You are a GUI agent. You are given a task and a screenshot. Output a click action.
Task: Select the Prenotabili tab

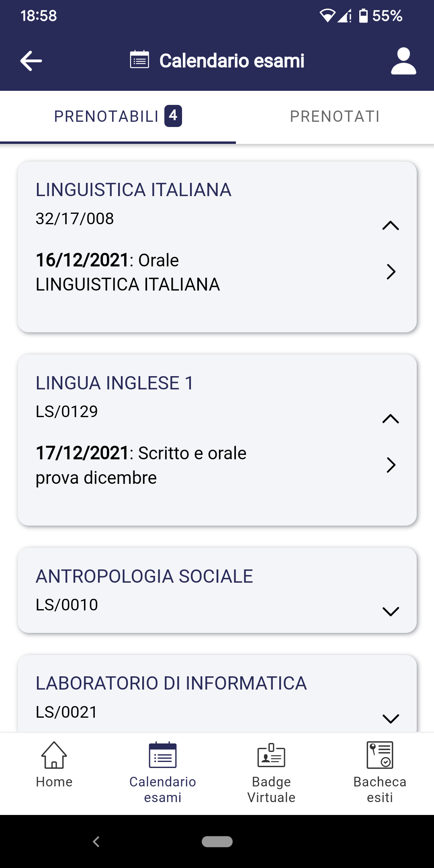coord(118,117)
